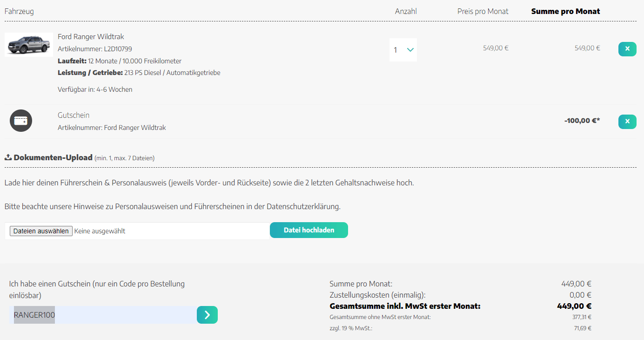Click the bold 449,00 € Gesamtsumme amount
Image resolution: width=644 pixels, height=340 pixels.
[574, 306]
